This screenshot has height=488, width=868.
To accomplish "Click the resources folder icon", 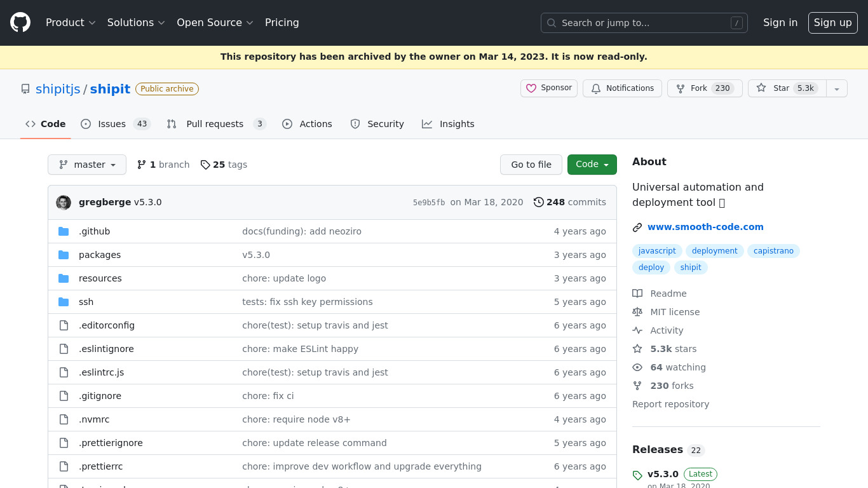I will pos(64,278).
